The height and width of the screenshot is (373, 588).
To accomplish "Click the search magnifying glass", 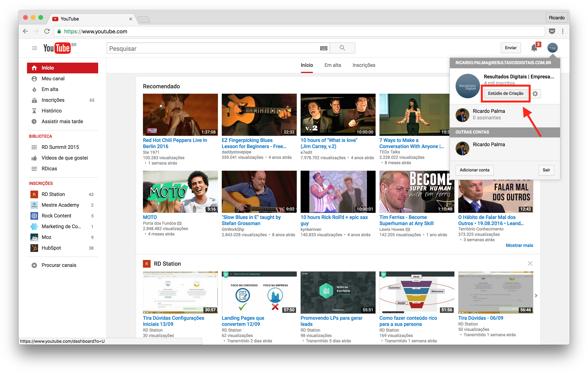I will coord(342,48).
